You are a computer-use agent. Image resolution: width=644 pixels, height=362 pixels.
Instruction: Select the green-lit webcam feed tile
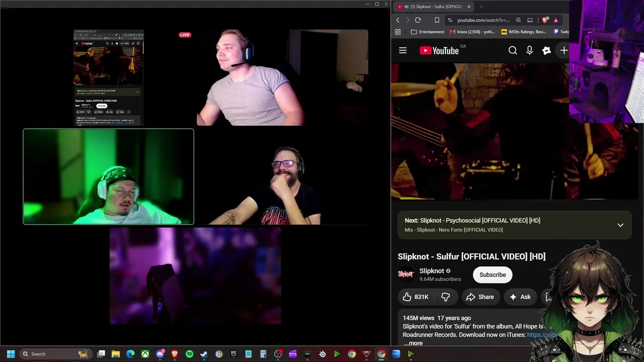point(108,176)
